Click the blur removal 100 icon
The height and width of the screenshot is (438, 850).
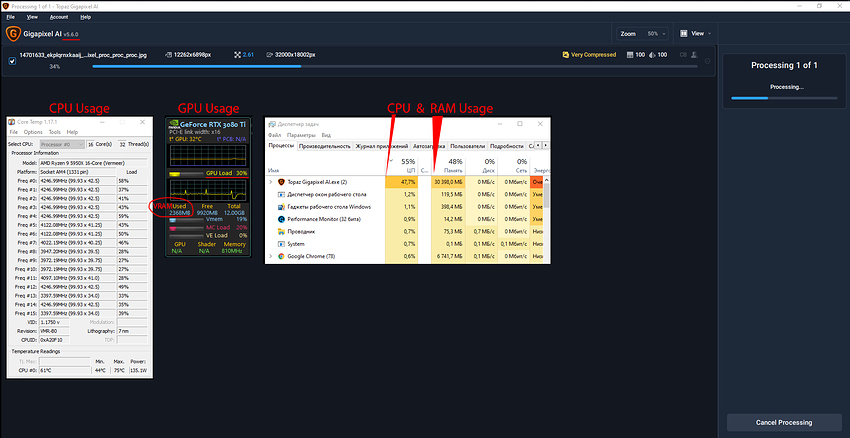(x=652, y=55)
